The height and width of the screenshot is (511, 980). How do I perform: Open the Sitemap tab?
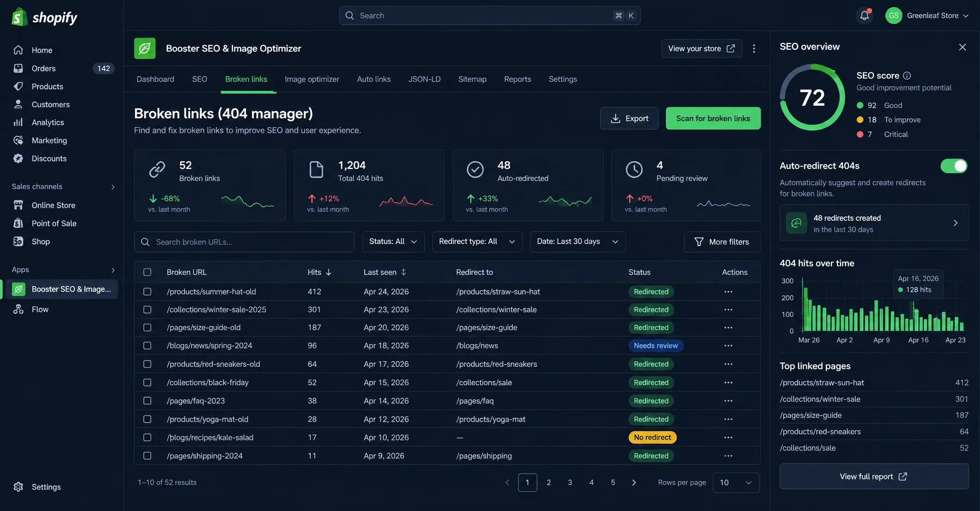pyautogui.click(x=472, y=79)
